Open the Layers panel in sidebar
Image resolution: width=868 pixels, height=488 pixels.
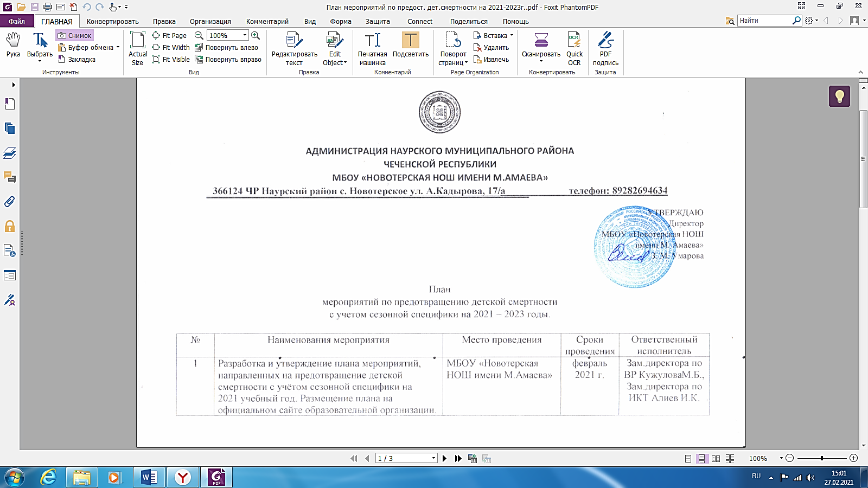[10, 153]
